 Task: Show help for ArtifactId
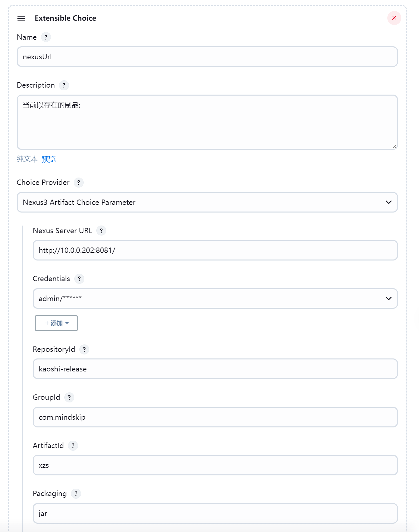[x=73, y=446]
